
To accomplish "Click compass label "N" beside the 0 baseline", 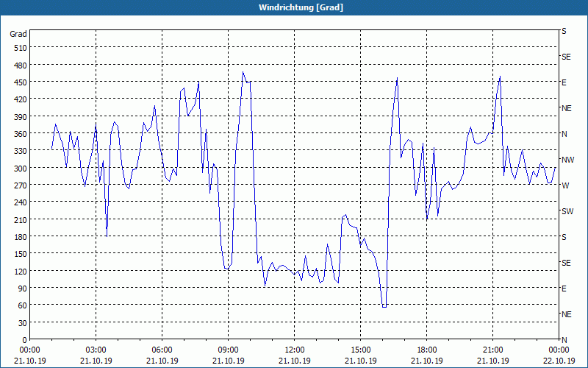I will point(564,340).
